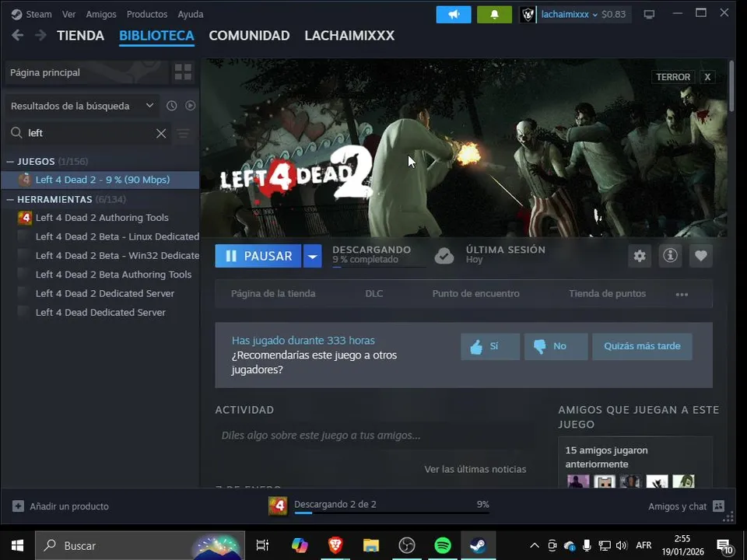Go to Página principal
The width and height of the screenshot is (747, 560).
(x=86, y=72)
